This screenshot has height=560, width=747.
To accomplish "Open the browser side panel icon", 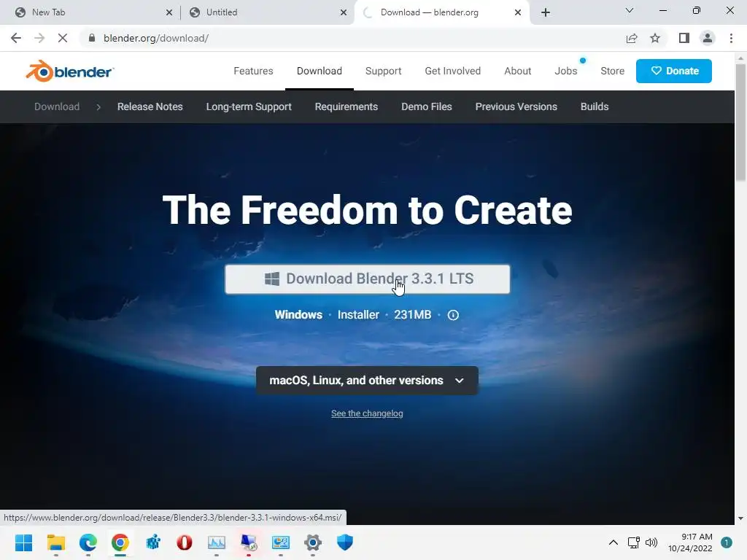I will 684,38.
